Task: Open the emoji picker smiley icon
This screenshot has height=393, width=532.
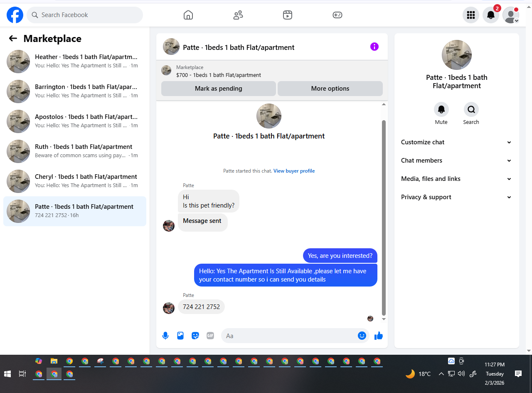Action: 362,336
